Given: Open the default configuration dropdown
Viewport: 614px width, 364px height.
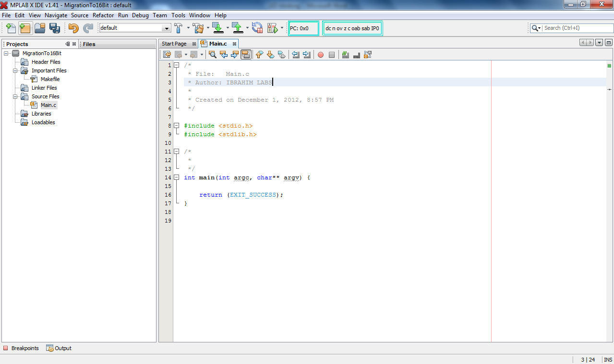Looking at the screenshot, I should 165,28.
